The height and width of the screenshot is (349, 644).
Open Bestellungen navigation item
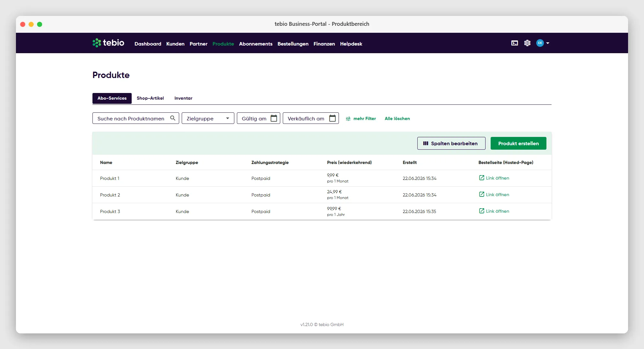293,44
